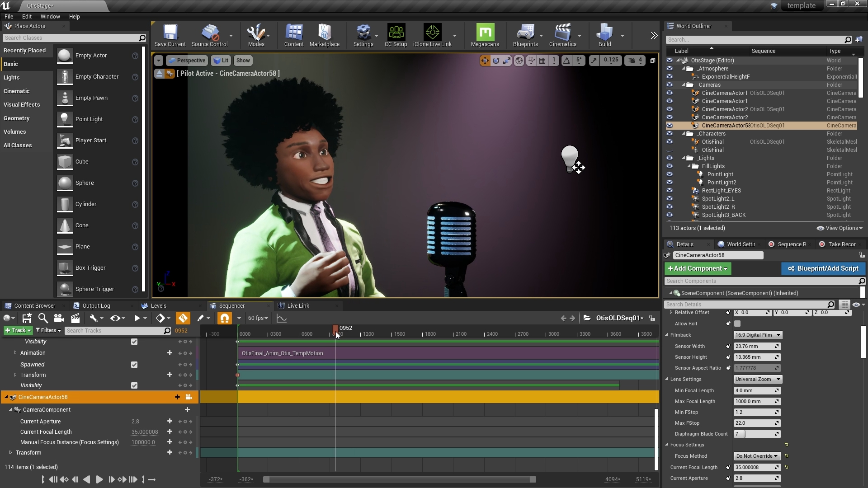The image size is (868, 488).
Task: Click Blueprint/Add Script button
Action: pyautogui.click(x=822, y=268)
